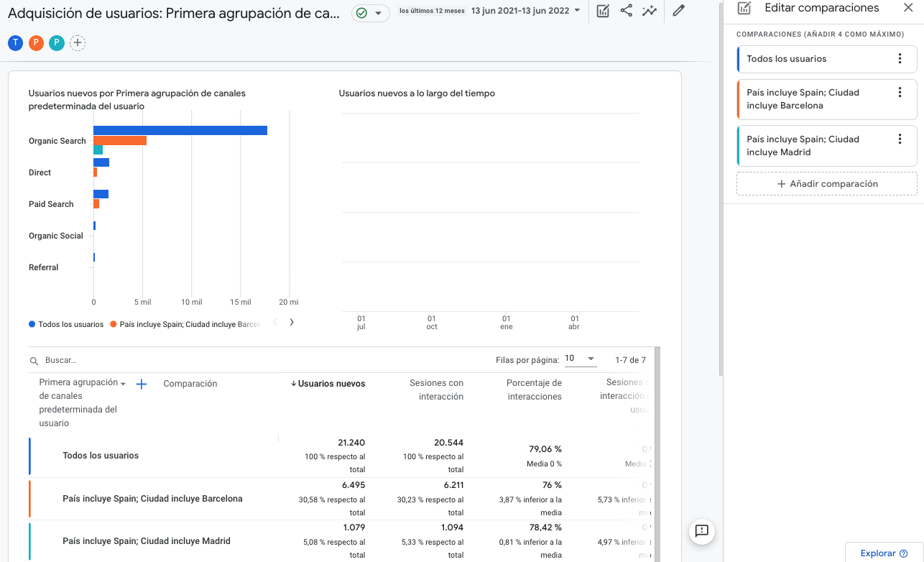Click the Comparación column header
The image size is (924, 562).
(x=190, y=384)
